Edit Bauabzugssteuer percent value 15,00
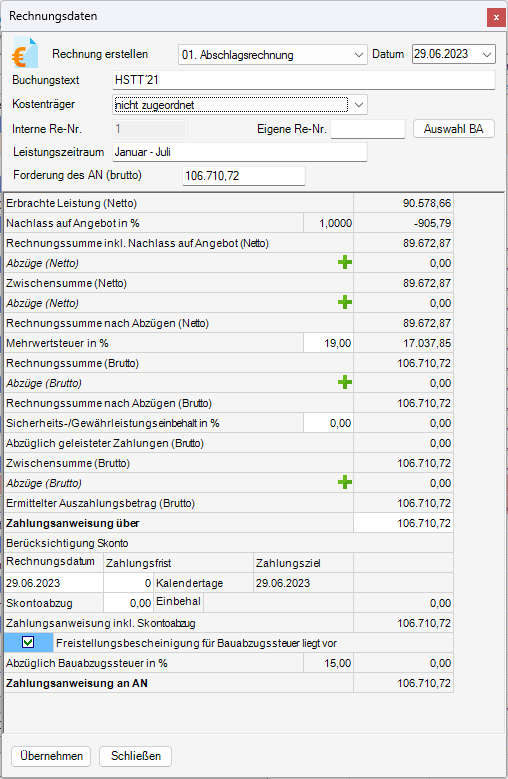508x779 pixels. [328, 663]
